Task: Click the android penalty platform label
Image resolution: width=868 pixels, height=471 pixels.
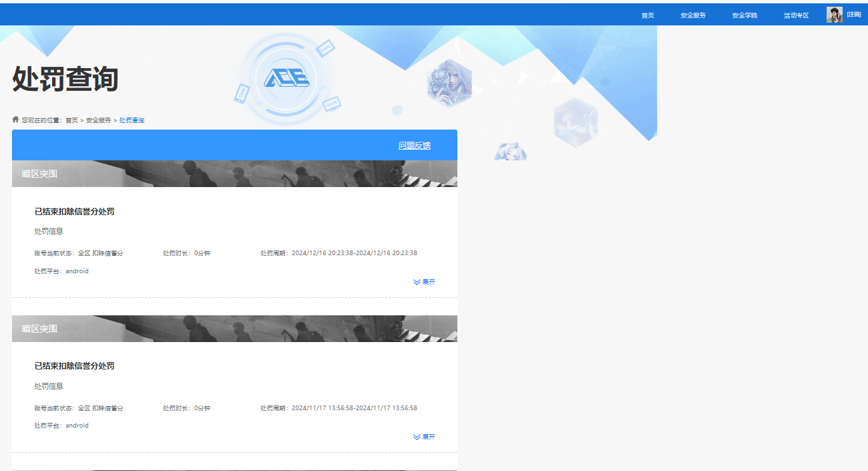Action: (x=76, y=271)
